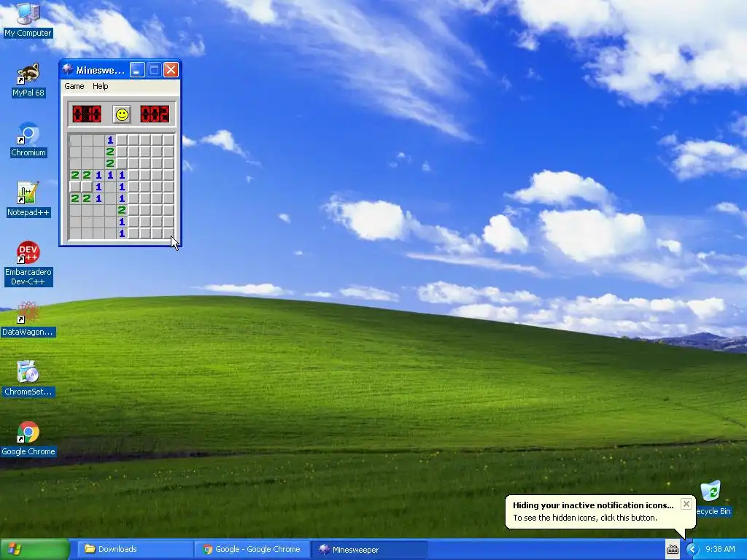Uncover the square right of the bottom-row 1
Screen dimensions: 747x560
click(x=134, y=233)
